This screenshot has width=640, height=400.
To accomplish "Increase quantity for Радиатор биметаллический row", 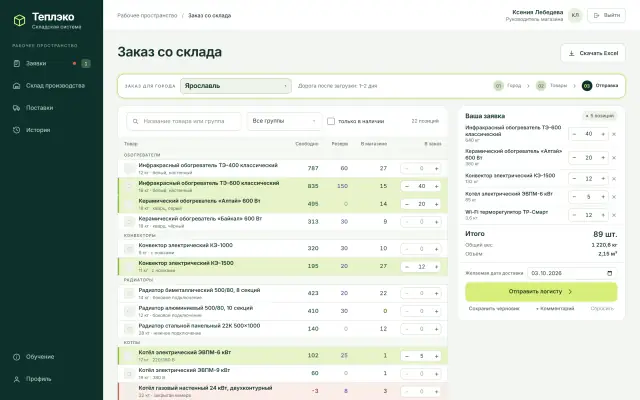I will click(x=436, y=293).
